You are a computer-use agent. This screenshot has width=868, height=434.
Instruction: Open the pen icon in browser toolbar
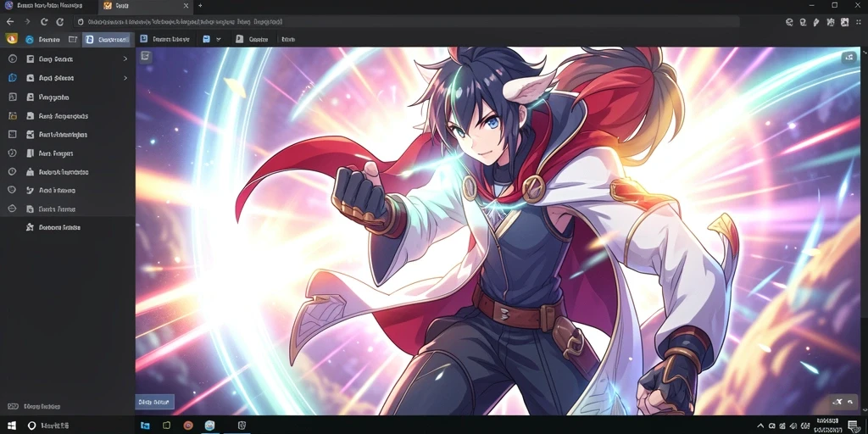[816, 22]
